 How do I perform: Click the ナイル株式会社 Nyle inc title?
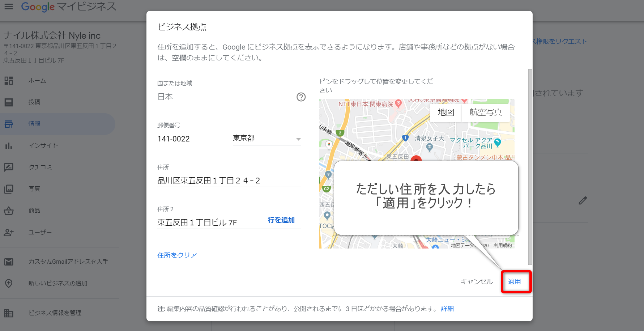52,35
